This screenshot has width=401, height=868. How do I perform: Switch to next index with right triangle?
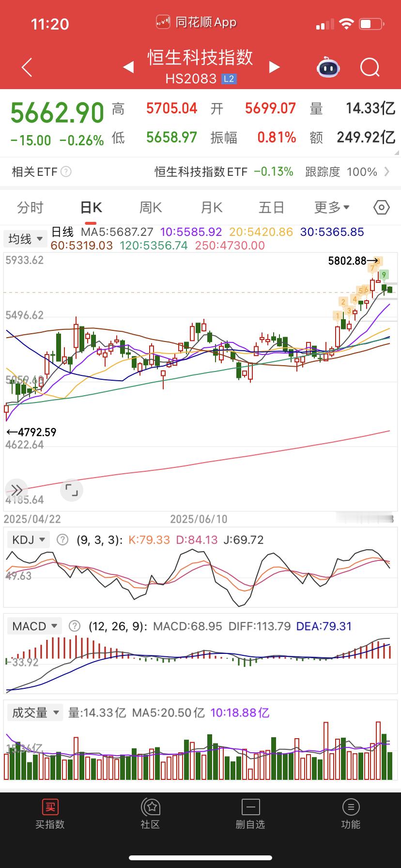pos(275,67)
